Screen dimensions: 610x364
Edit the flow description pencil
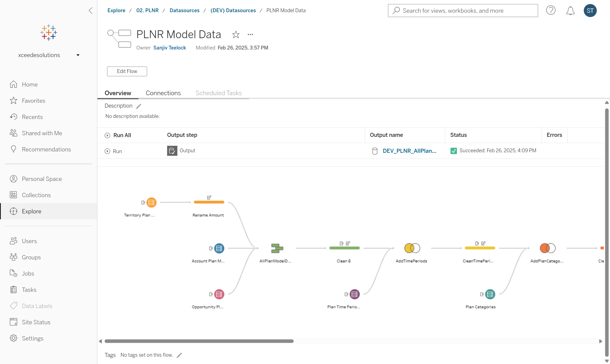click(139, 106)
